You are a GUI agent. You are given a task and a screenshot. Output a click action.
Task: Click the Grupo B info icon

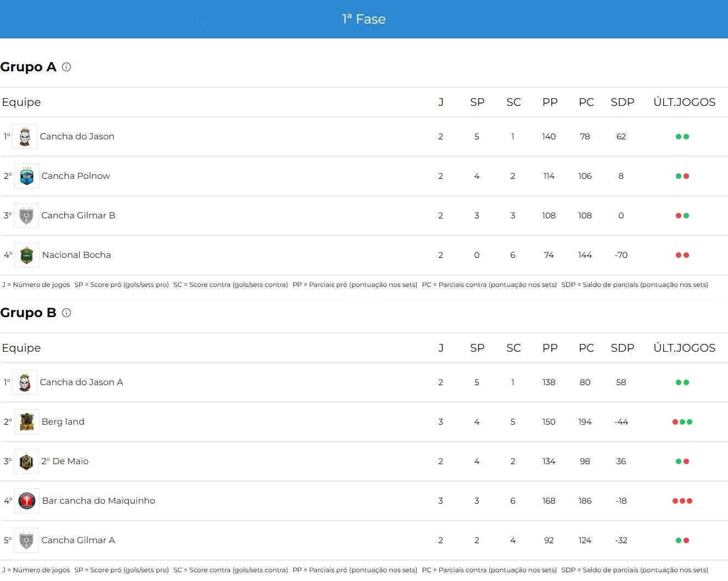66,313
